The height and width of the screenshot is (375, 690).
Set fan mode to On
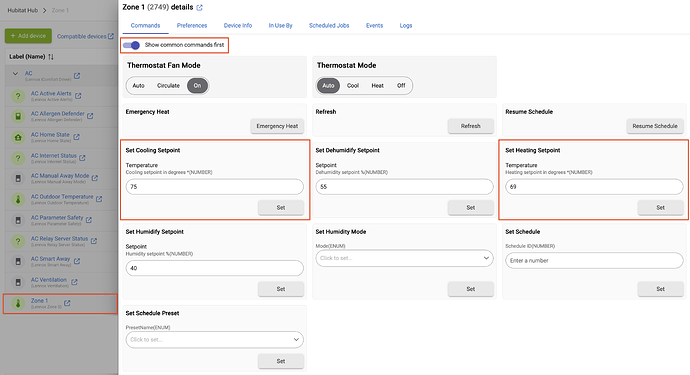pos(197,85)
